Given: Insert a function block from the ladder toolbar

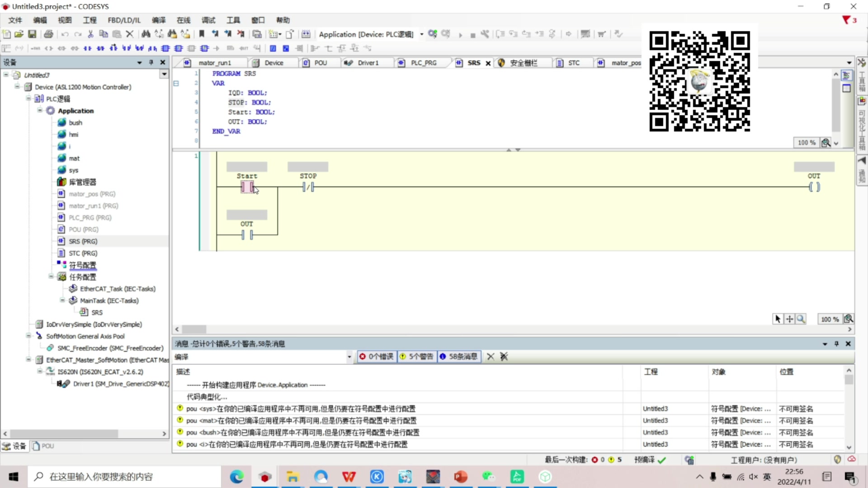Looking at the screenshot, I should pos(165,48).
